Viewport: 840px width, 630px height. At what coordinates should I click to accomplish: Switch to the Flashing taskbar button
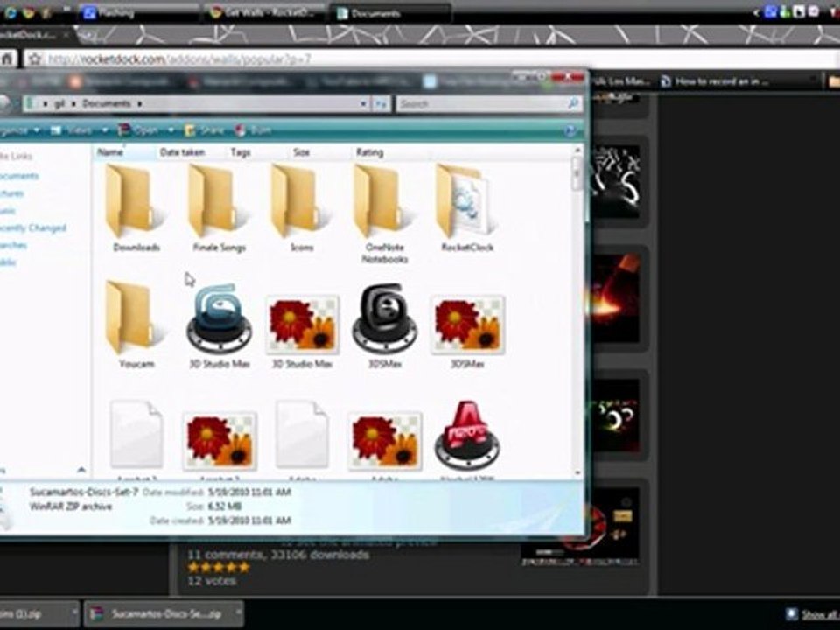point(139,13)
